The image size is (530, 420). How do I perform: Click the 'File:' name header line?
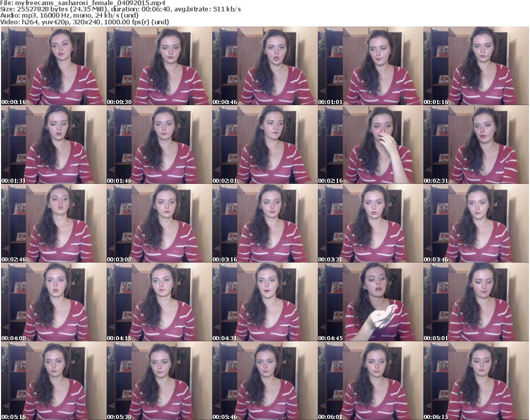pyautogui.click(x=83, y=3)
